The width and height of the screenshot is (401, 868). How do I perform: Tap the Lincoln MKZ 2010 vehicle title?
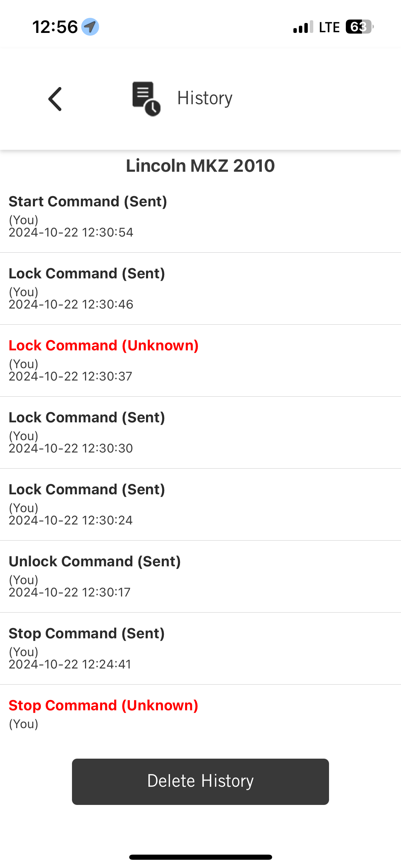[x=200, y=166]
